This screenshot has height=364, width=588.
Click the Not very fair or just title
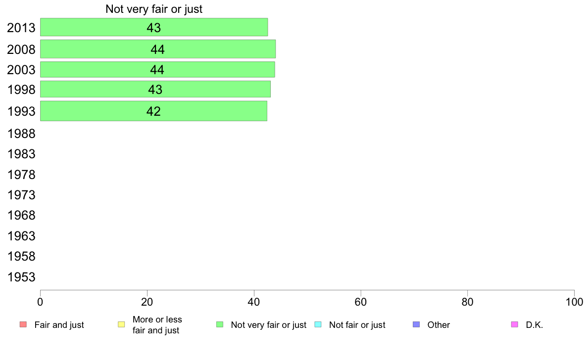(x=154, y=9)
